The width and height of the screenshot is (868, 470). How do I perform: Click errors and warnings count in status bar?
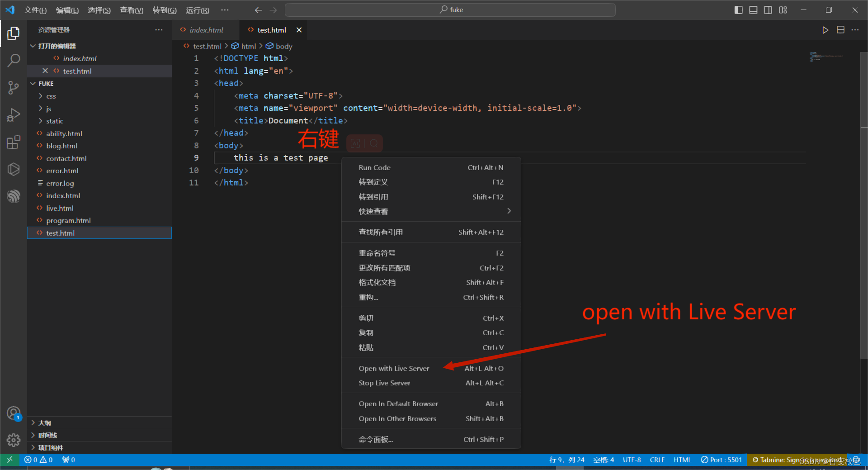[x=38, y=460]
